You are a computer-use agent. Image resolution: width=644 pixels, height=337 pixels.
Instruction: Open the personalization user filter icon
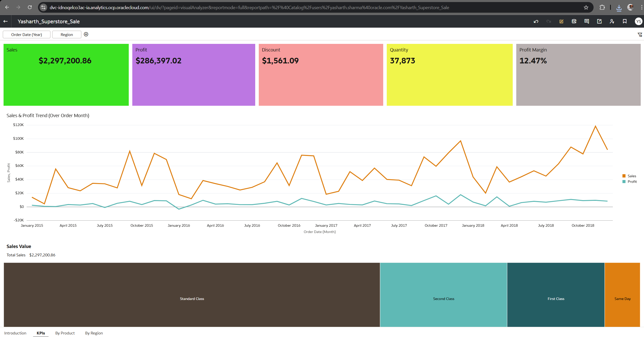point(612,22)
